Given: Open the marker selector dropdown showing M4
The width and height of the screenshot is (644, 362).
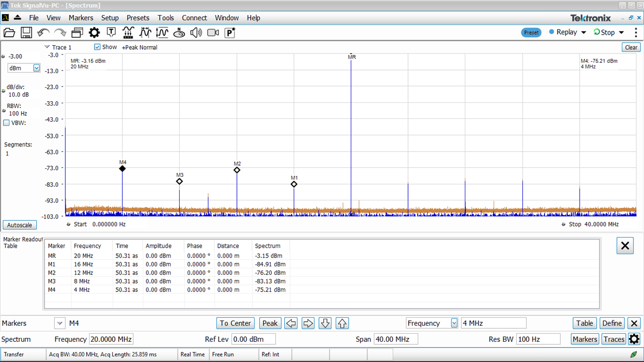Looking at the screenshot, I should 60,323.
